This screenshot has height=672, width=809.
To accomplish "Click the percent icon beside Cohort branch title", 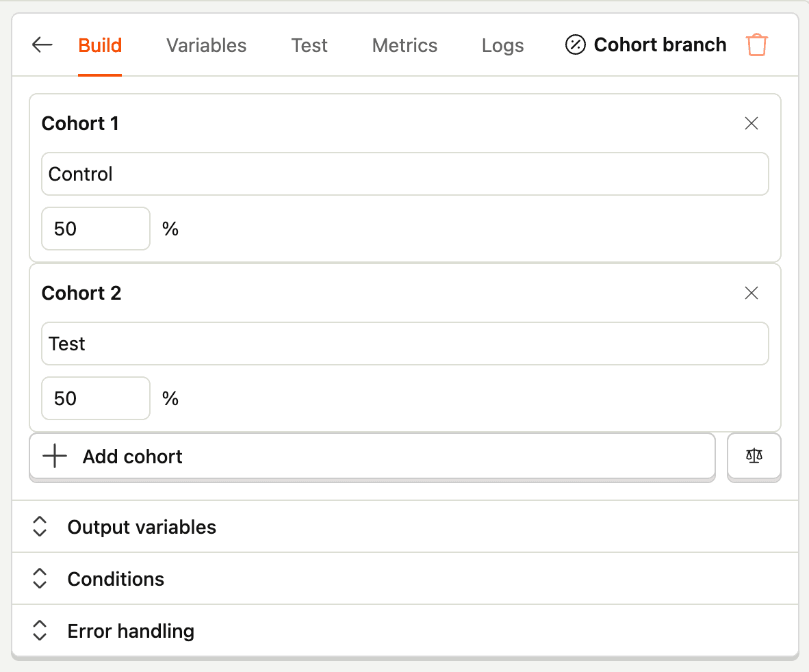I will click(576, 44).
